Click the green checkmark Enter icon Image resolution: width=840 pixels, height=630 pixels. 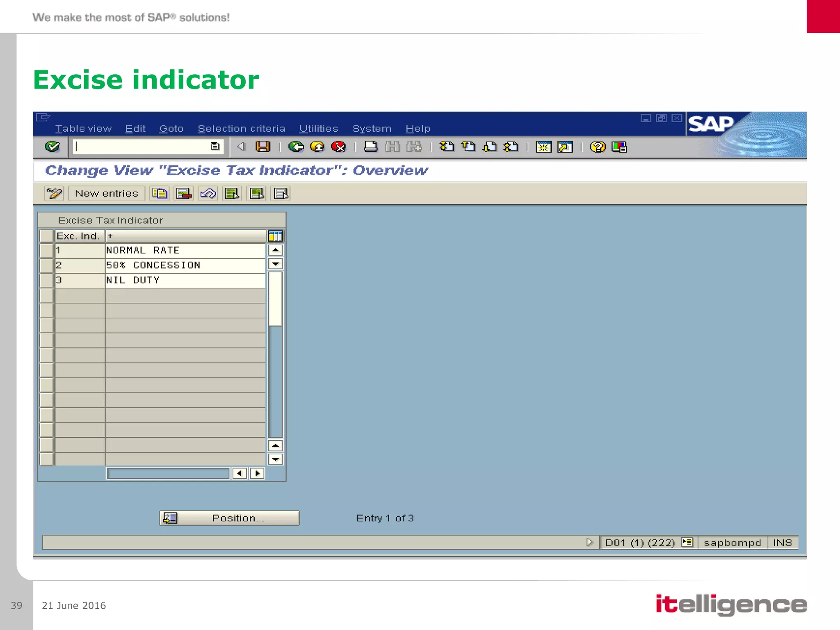[x=52, y=146]
